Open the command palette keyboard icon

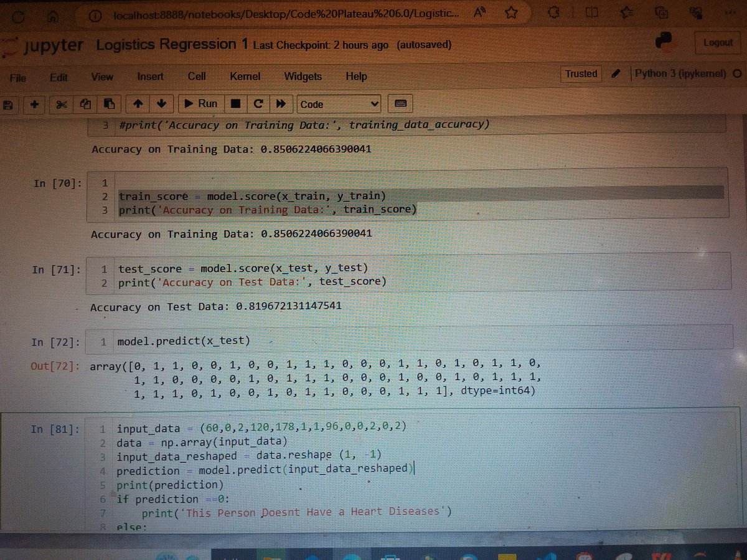(399, 103)
